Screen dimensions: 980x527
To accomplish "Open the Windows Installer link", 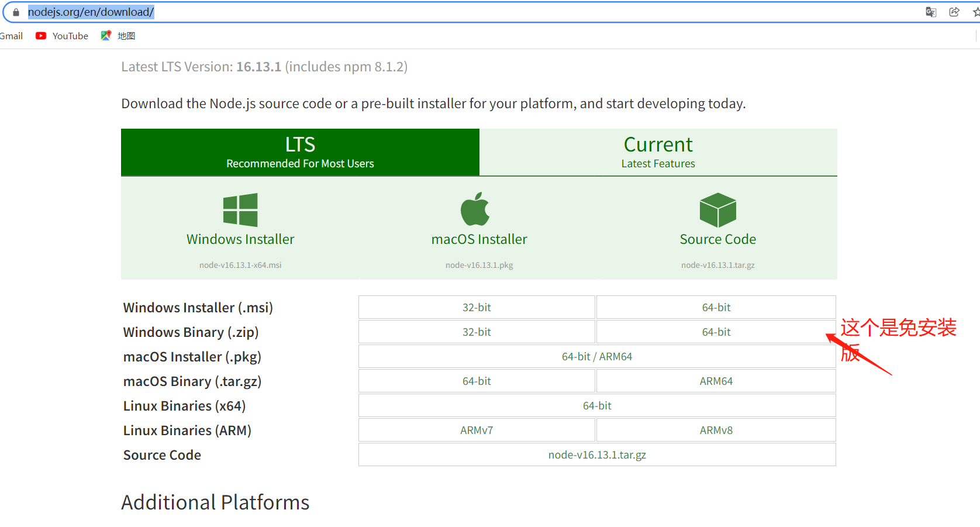I will pos(240,239).
